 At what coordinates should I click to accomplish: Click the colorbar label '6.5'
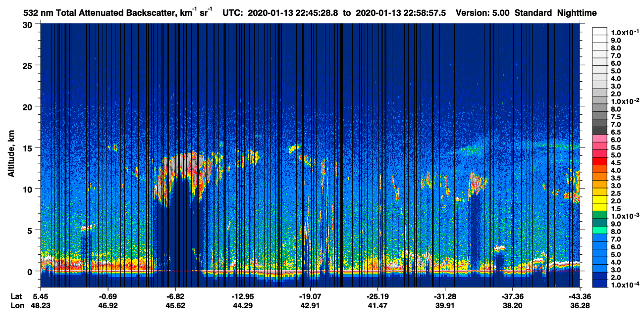[616, 132]
